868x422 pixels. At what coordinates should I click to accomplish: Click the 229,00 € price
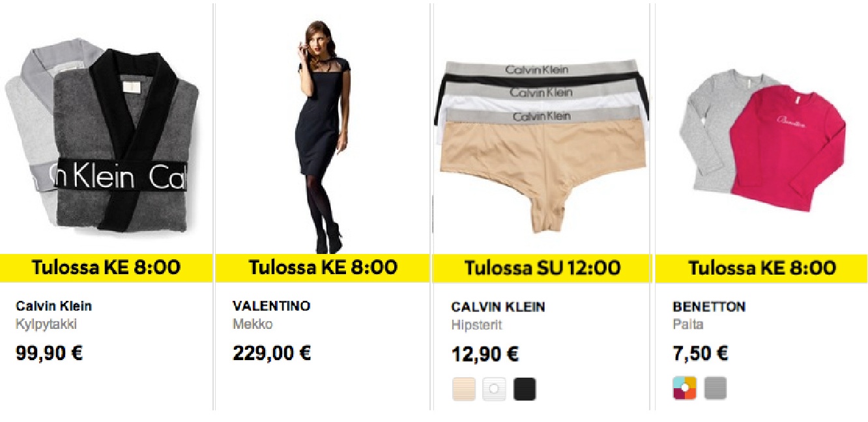(x=272, y=354)
